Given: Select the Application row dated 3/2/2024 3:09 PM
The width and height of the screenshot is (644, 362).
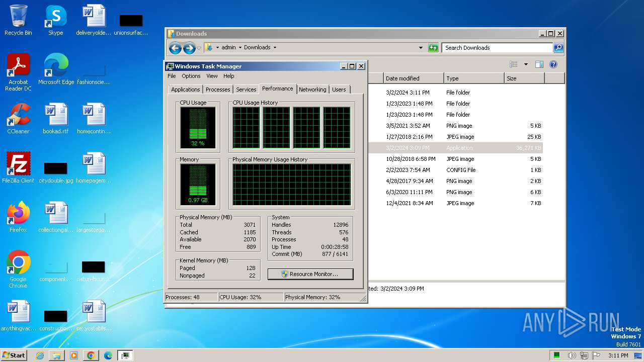Looking at the screenshot, I should click(455, 148).
